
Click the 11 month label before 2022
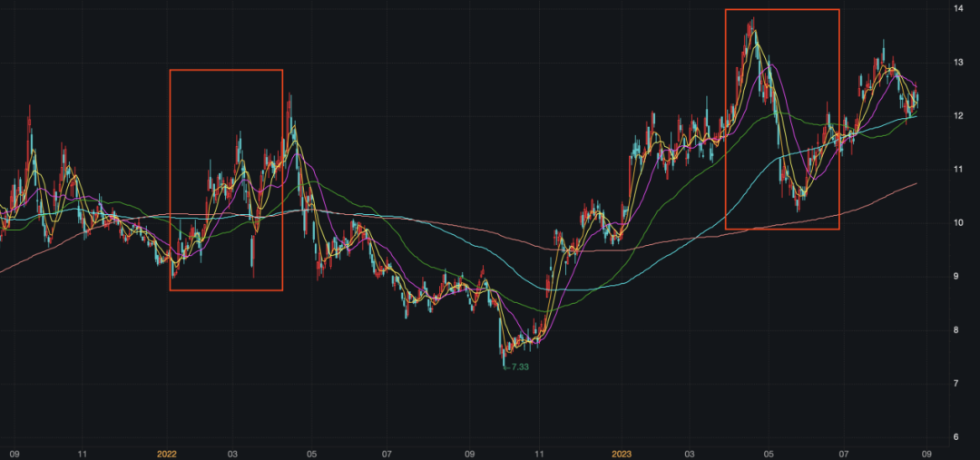click(x=82, y=453)
